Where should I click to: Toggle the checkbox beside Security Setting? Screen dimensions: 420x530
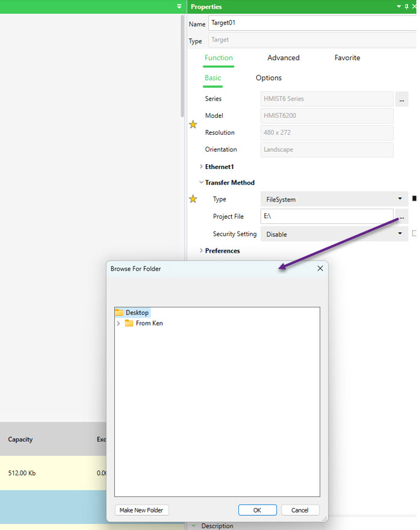pyautogui.click(x=414, y=233)
